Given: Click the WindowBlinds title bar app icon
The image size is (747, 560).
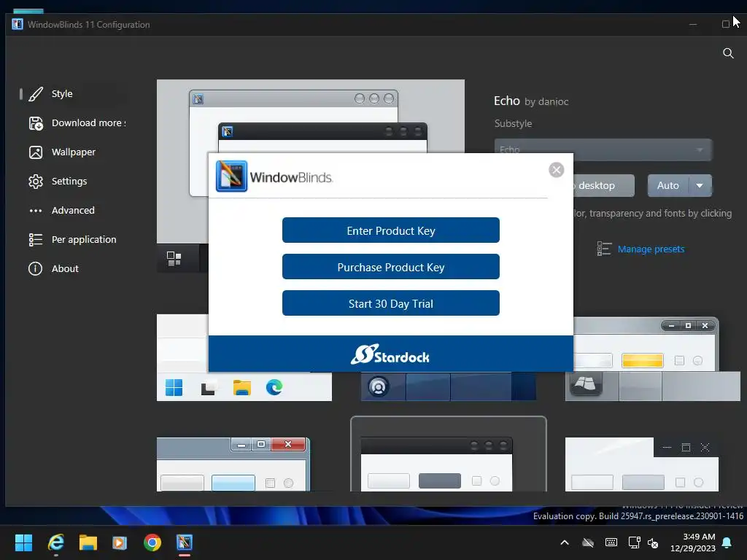Looking at the screenshot, I should 18,24.
